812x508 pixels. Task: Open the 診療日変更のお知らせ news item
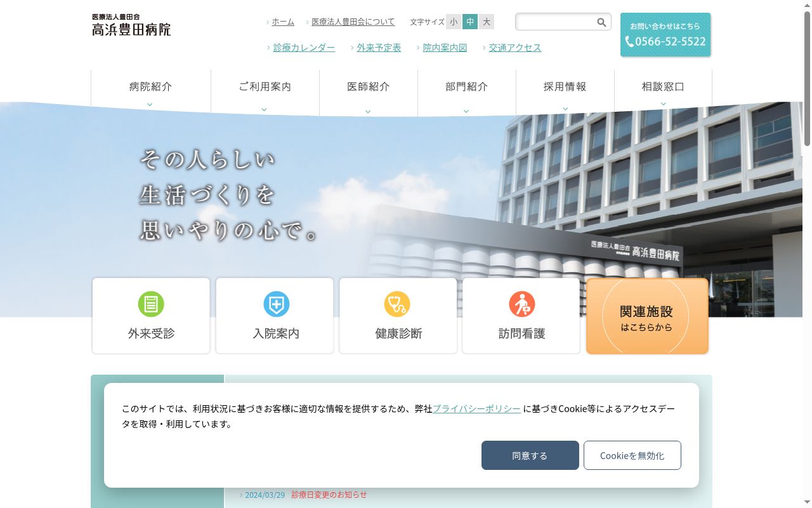click(x=329, y=495)
